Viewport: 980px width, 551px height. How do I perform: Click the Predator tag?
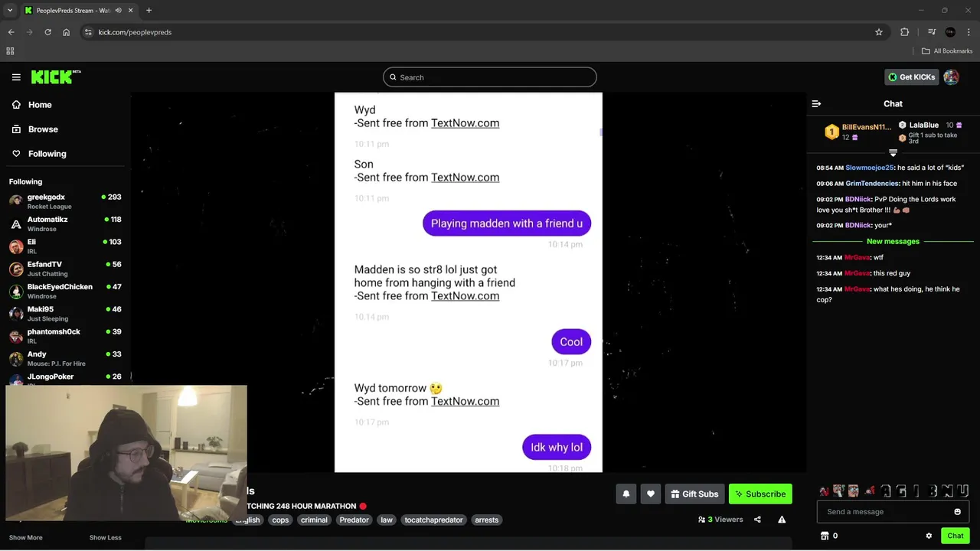pos(354,520)
